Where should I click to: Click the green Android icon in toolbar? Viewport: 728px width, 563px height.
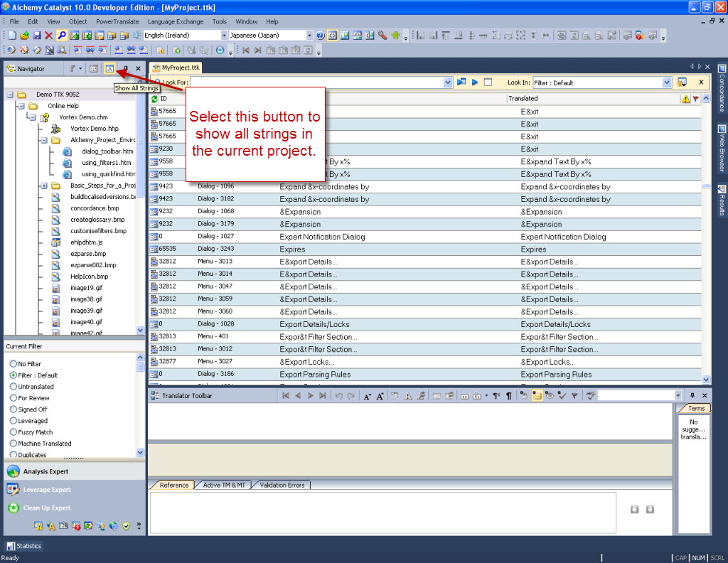click(395, 36)
